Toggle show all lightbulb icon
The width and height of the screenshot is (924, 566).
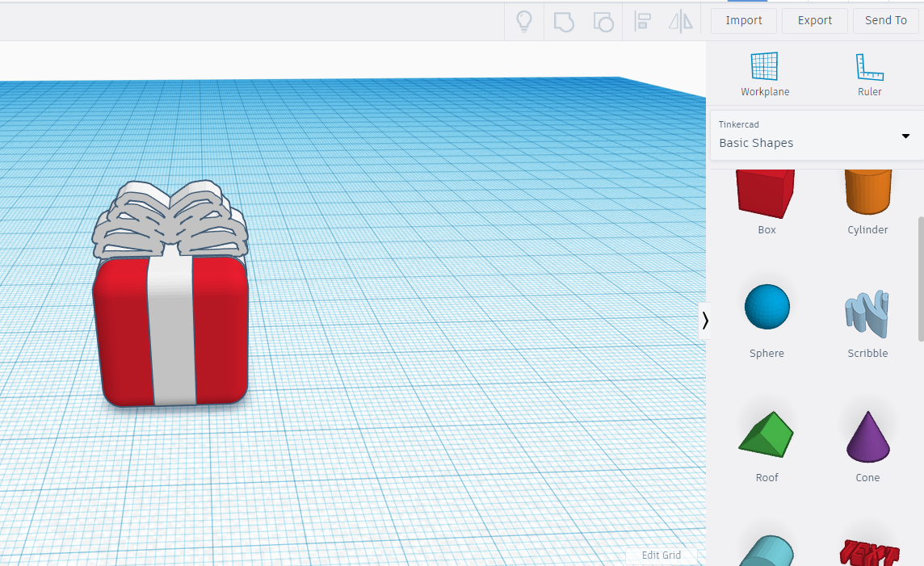click(x=524, y=21)
